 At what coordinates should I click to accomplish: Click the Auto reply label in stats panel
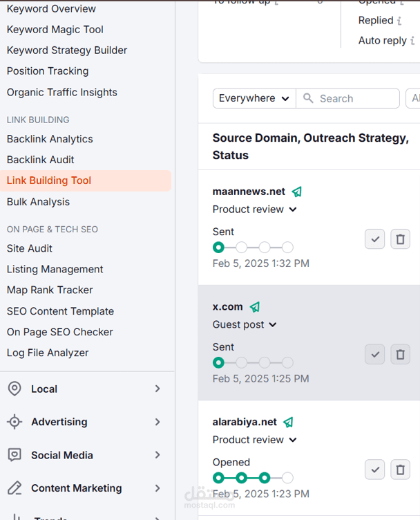pos(383,41)
